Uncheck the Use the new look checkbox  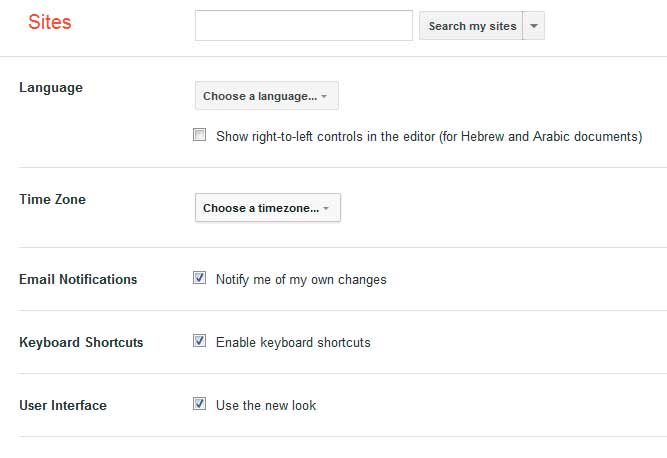click(200, 404)
